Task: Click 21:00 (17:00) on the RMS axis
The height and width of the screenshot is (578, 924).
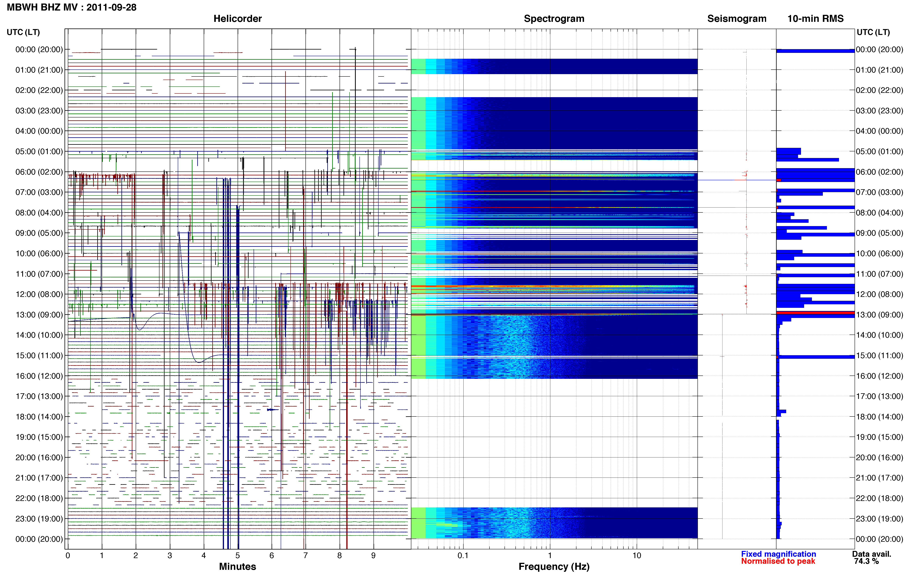Action: (x=880, y=478)
